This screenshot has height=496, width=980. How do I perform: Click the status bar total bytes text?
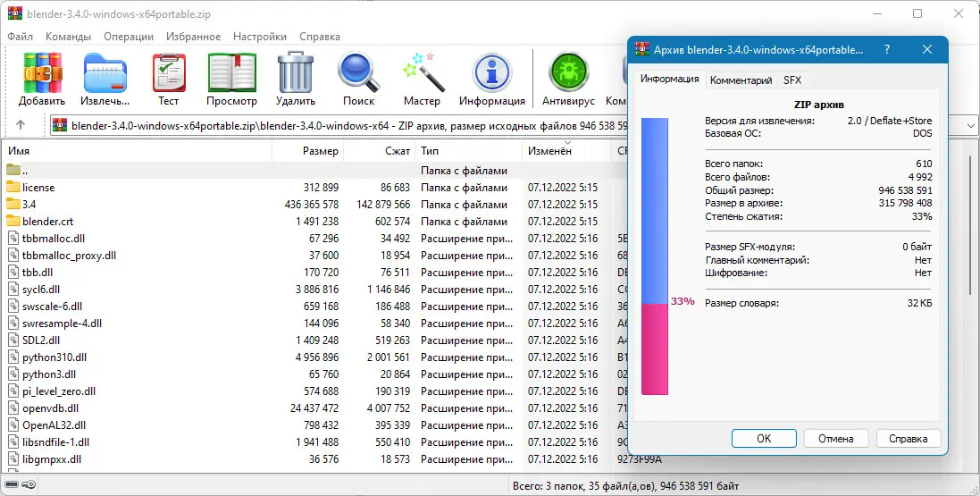click(x=625, y=485)
